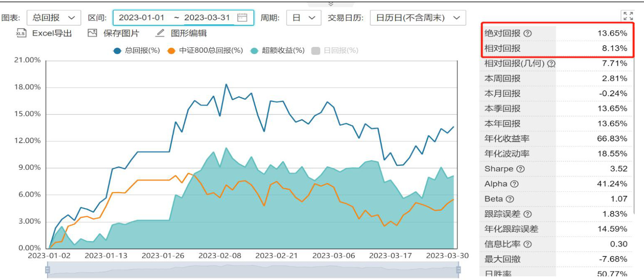This screenshot has width=644, height=280.
Task: Click help icon beside Sharpe
Action: [x=520, y=169]
